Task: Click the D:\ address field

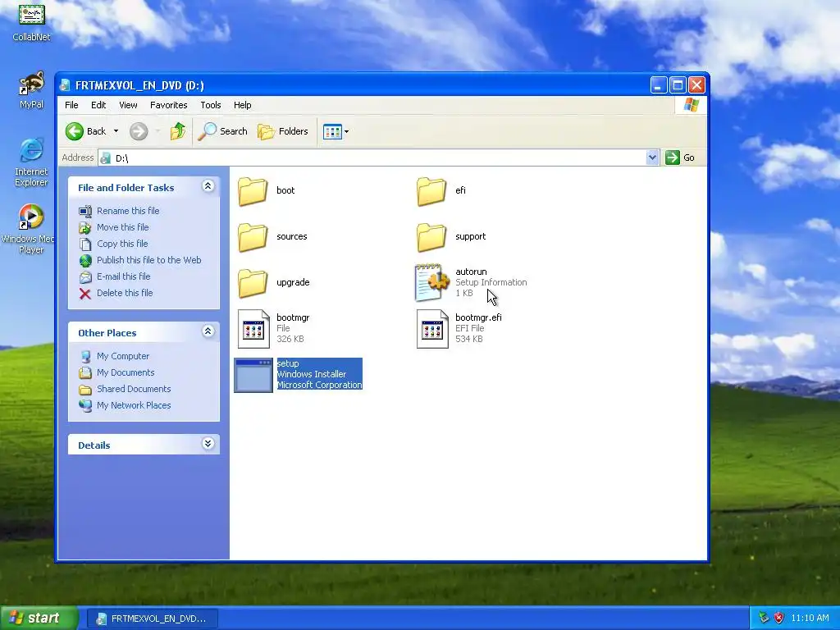Action: 378,157
